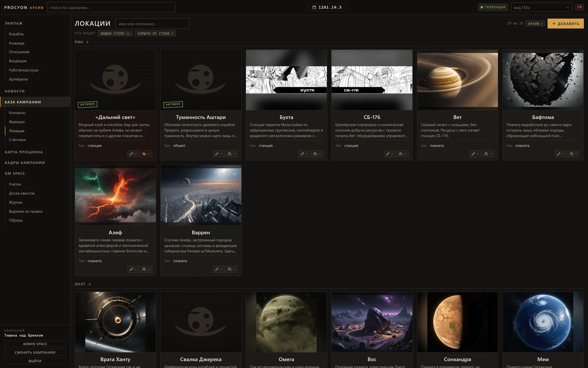Open the Мем ocean planet thumbnail
The height and width of the screenshot is (368, 588).
coord(543,322)
